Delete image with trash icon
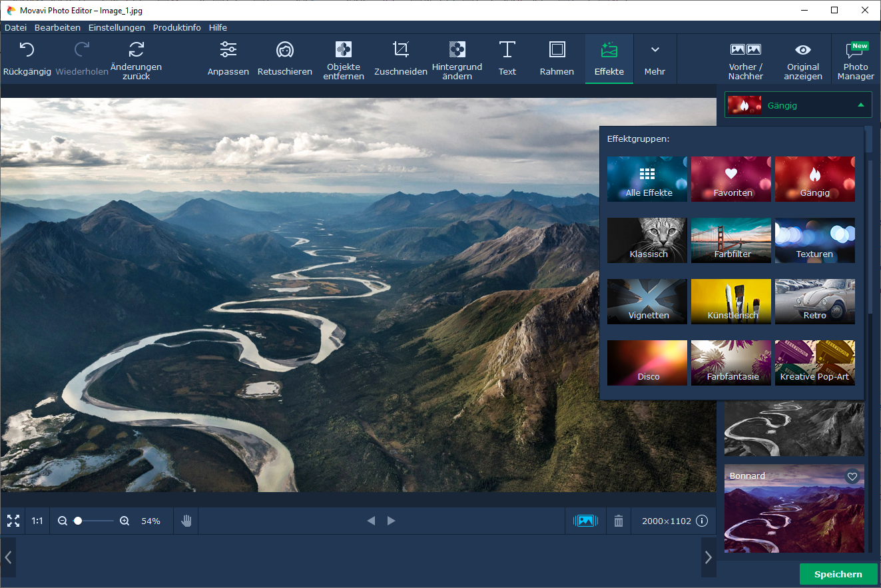 619,521
